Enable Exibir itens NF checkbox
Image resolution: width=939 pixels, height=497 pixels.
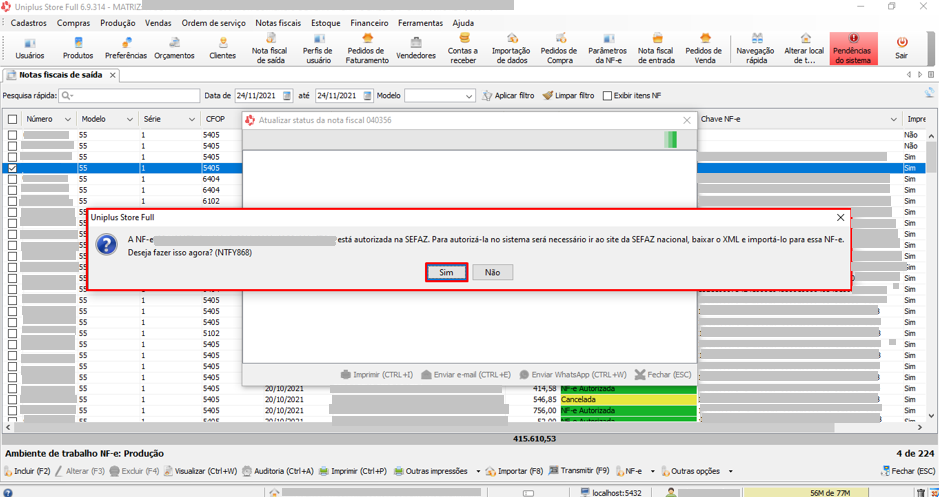pos(607,96)
